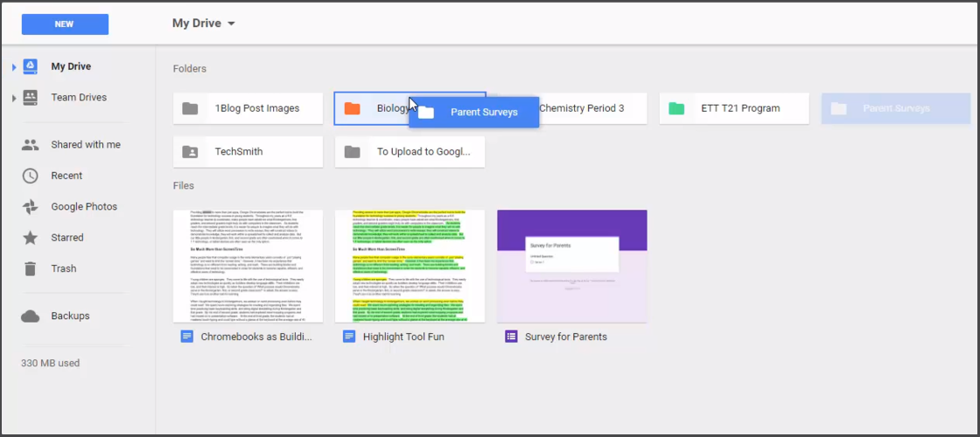Click the My Drive icon in sidebar
This screenshot has width=980, height=437.
(x=30, y=66)
